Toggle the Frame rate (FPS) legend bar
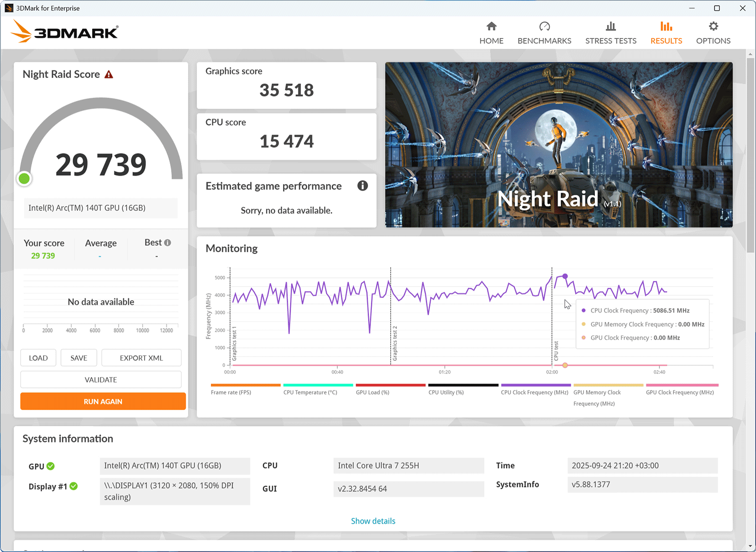This screenshot has width=756, height=552. 246,385
